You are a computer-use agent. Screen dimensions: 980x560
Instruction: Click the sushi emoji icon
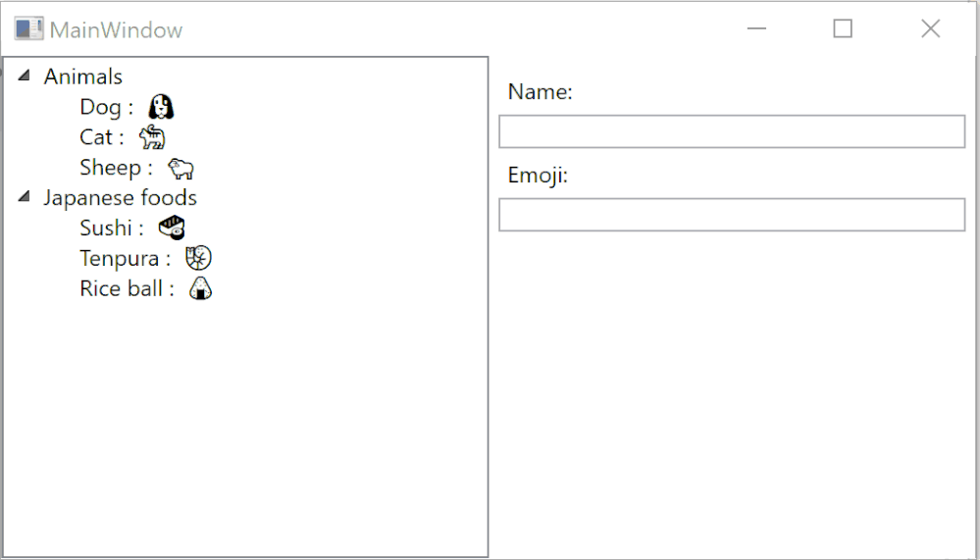[172, 229]
